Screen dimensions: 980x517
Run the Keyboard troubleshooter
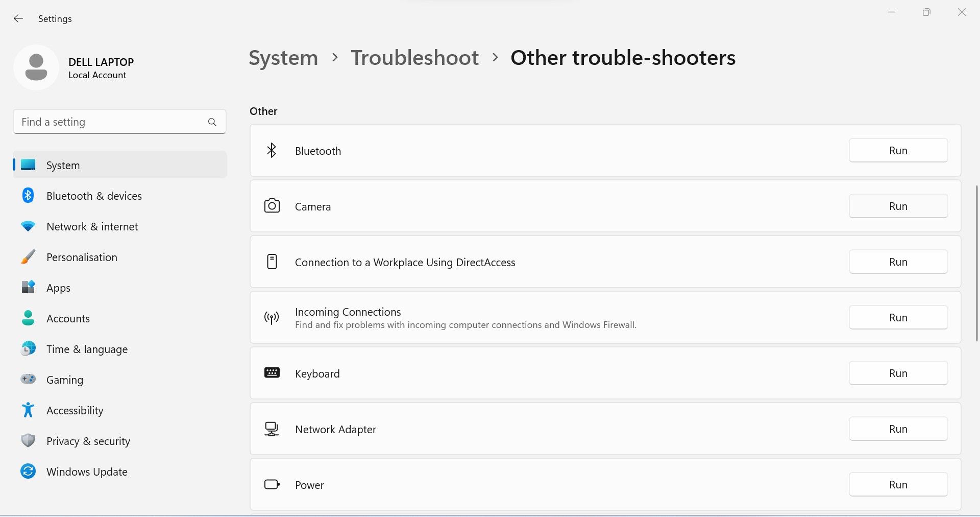[x=898, y=373]
